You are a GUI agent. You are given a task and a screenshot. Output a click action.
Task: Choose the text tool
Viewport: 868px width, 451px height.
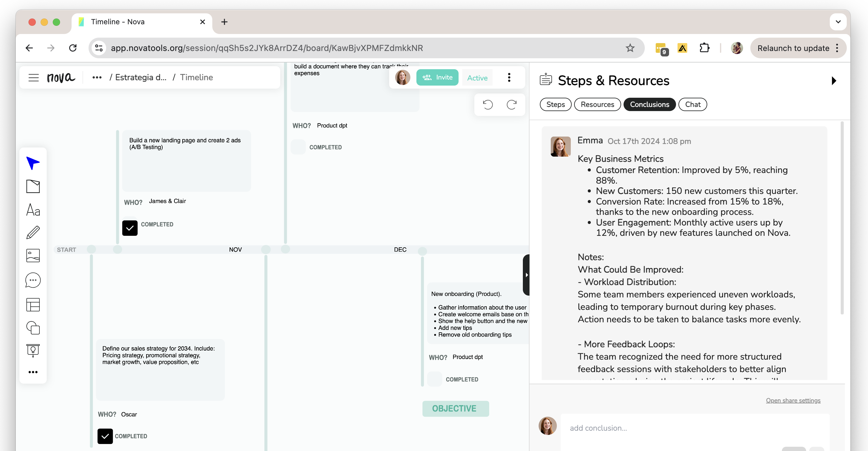tap(33, 210)
